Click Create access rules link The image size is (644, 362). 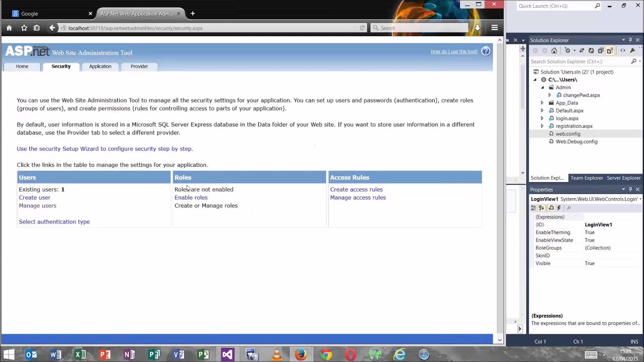click(356, 190)
